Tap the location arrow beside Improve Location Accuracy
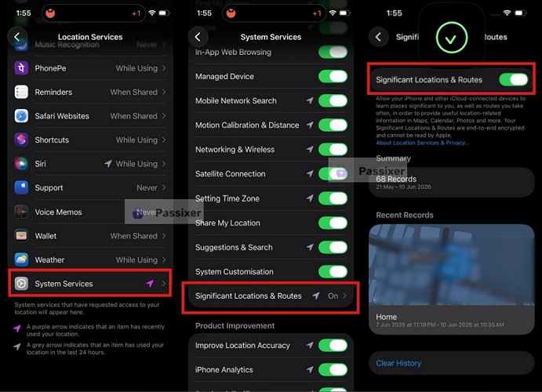Image resolution: width=542 pixels, height=392 pixels. pos(310,345)
